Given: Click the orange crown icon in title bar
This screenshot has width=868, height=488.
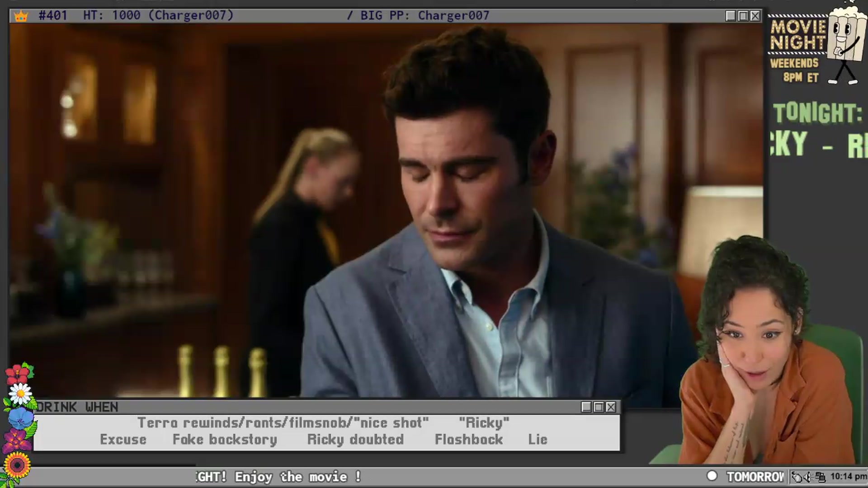Looking at the screenshot, I should point(21,16).
